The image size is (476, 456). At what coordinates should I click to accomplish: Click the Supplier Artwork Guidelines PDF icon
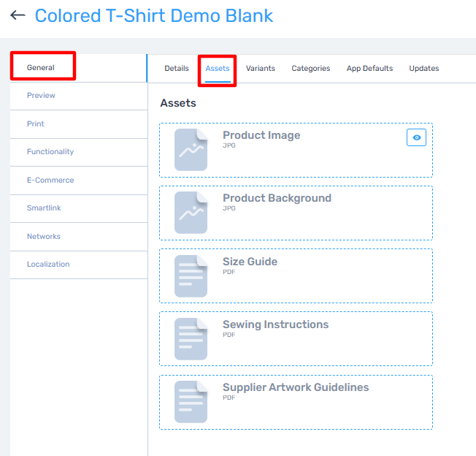coord(191,401)
